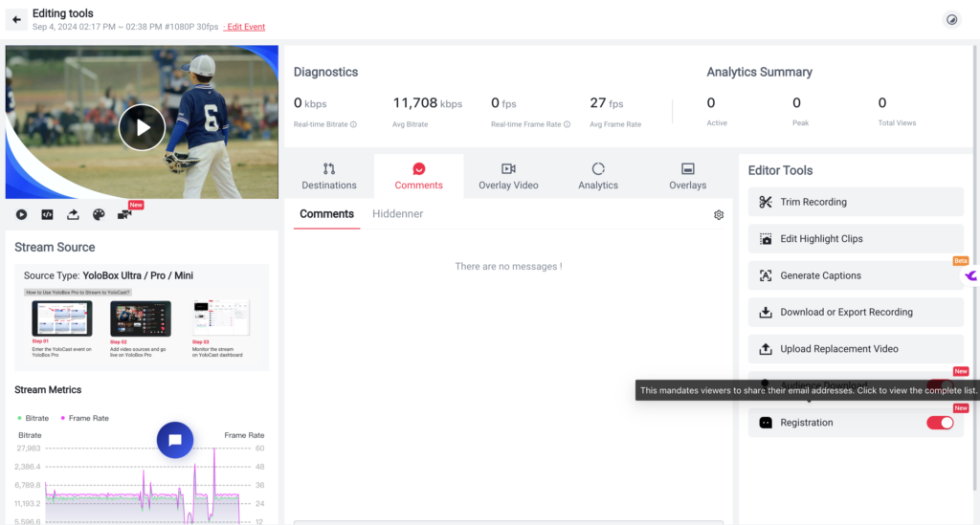The height and width of the screenshot is (525, 980).
Task: Click the Active viewers count
Action: (711, 102)
